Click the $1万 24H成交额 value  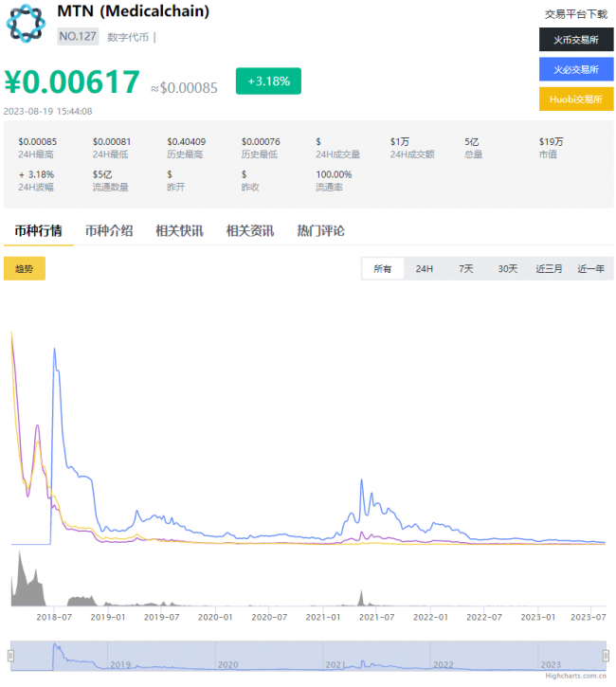pos(400,141)
